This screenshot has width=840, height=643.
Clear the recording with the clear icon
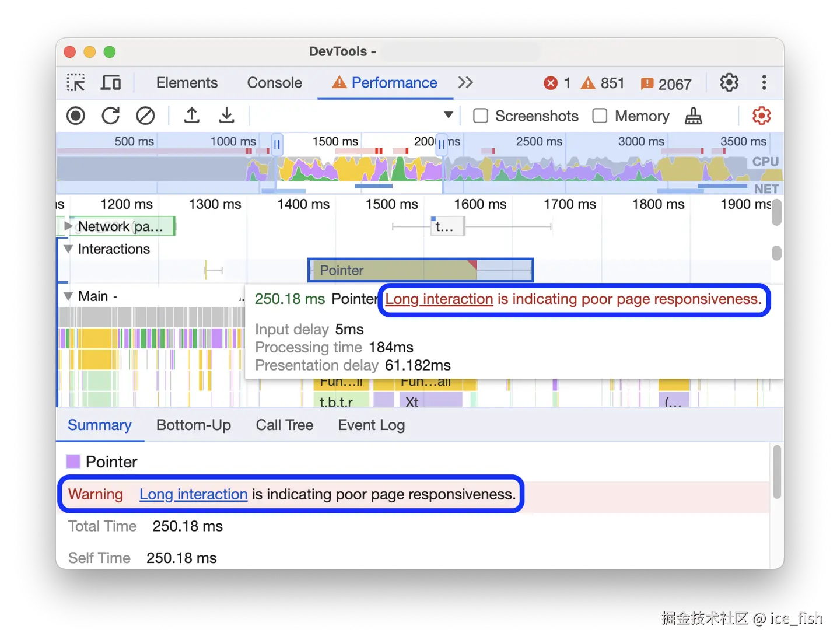145,116
